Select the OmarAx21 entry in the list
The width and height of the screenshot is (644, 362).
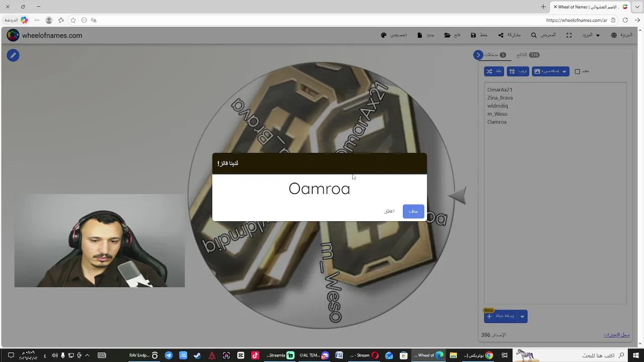pyautogui.click(x=500, y=89)
